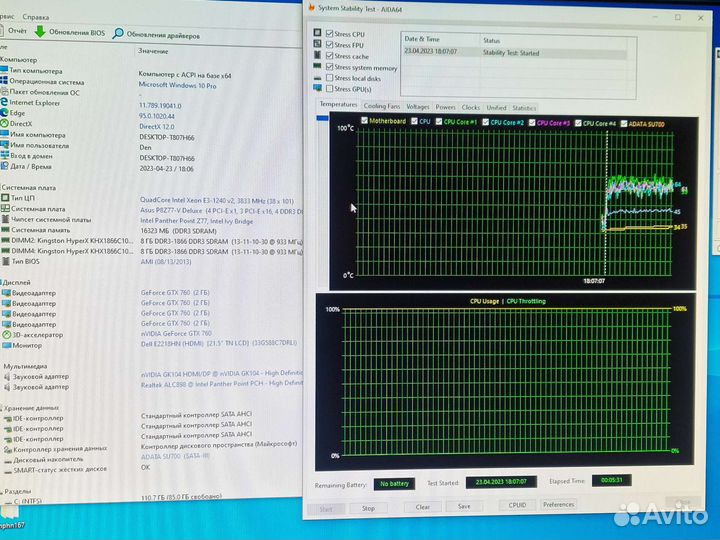Switch to the Voltages tab
The height and width of the screenshot is (540, 720).
418,107
